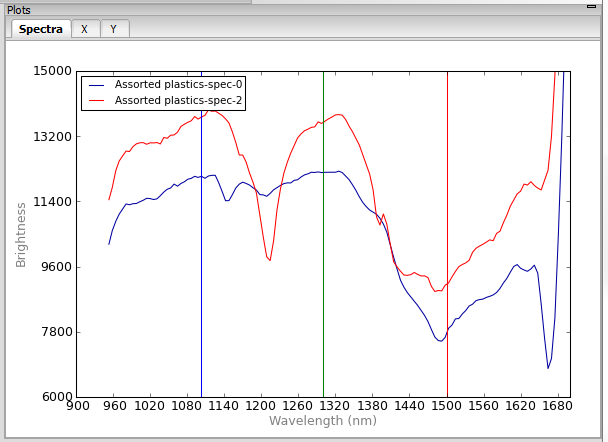608x442 pixels.
Task: Click the 1680 x-axis tick label
Action: pyautogui.click(x=558, y=406)
